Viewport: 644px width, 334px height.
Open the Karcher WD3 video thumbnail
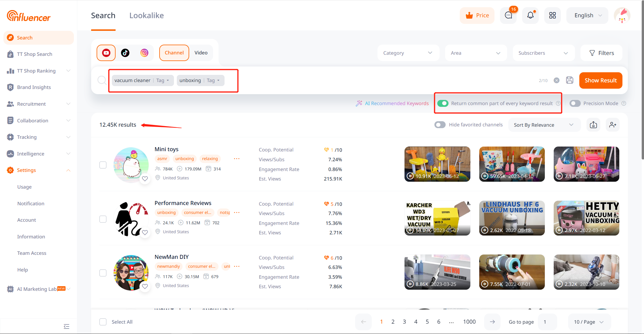437,218
